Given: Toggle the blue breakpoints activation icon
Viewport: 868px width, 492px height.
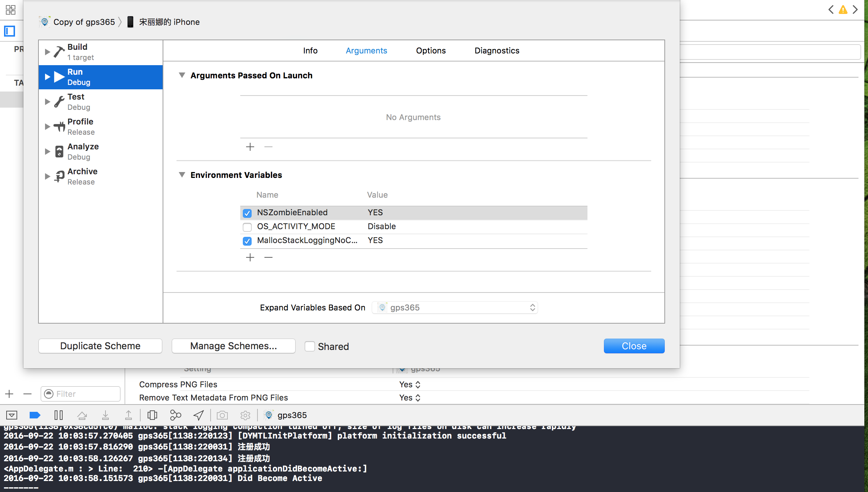Looking at the screenshot, I should (35, 415).
